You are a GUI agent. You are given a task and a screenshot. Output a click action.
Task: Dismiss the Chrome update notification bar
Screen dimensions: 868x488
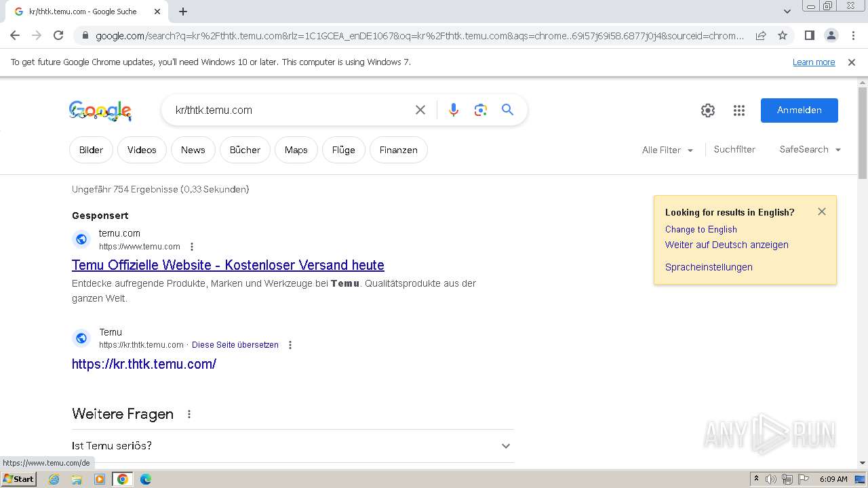852,62
